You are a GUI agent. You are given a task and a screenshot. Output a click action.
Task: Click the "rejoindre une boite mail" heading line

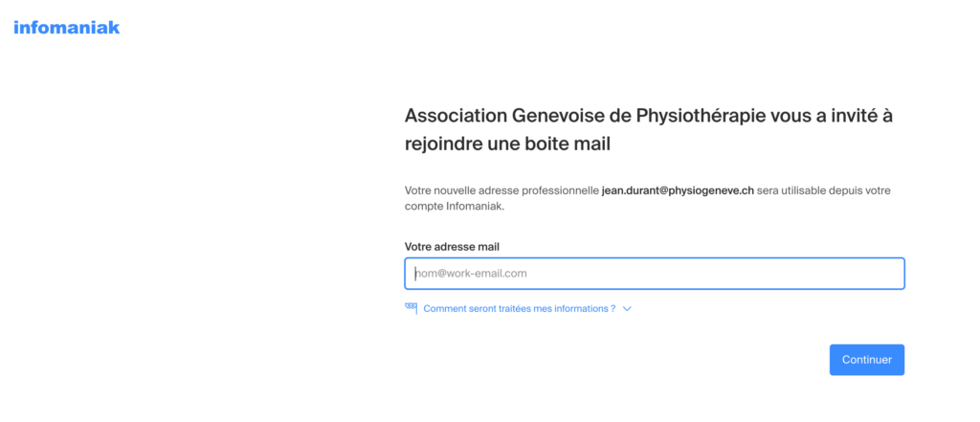(507, 144)
